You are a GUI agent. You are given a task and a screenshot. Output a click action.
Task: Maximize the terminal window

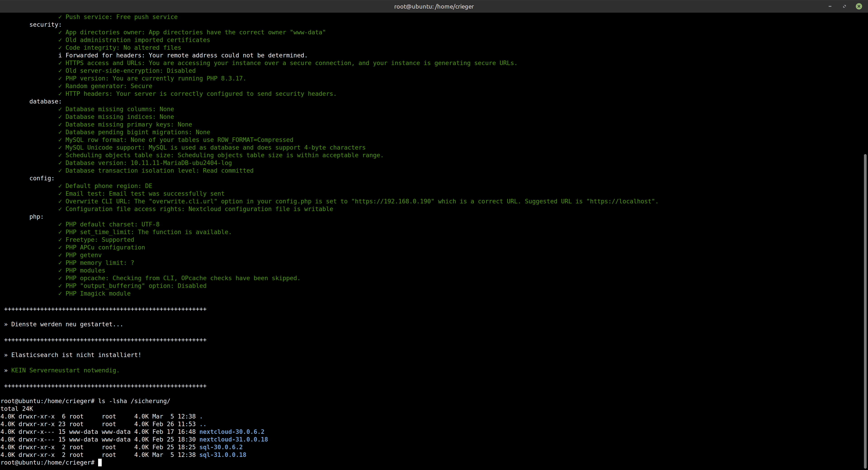(844, 6)
